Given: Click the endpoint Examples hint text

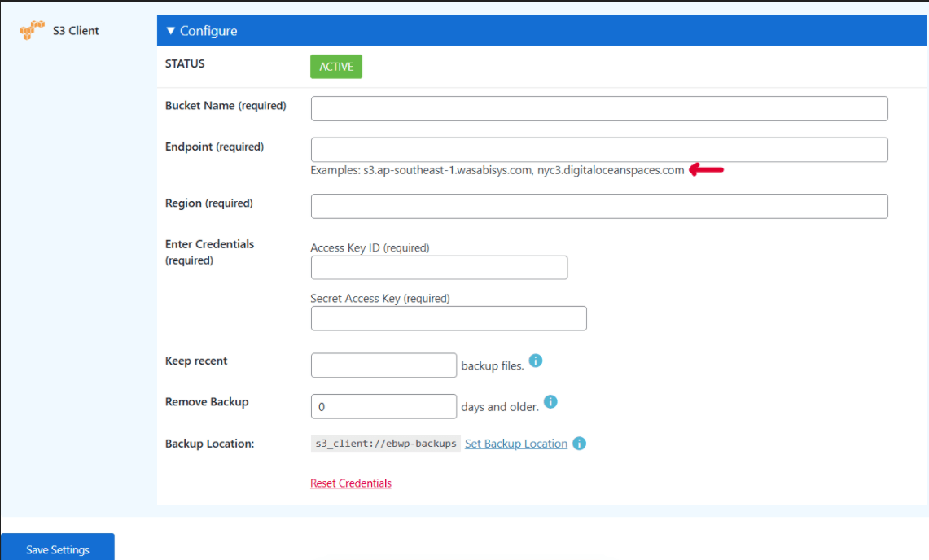Looking at the screenshot, I should tap(497, 170).
